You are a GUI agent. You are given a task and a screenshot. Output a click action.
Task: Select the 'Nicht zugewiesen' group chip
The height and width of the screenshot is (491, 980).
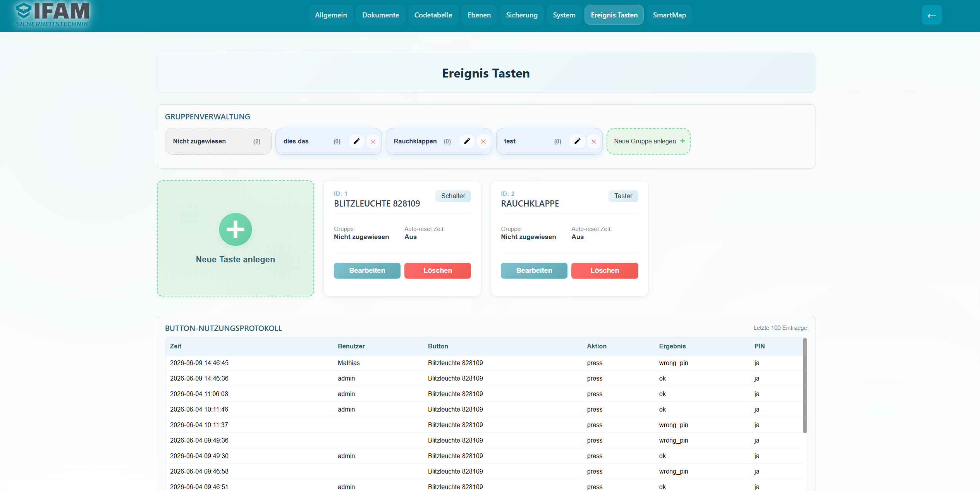[x=218, y=141]
